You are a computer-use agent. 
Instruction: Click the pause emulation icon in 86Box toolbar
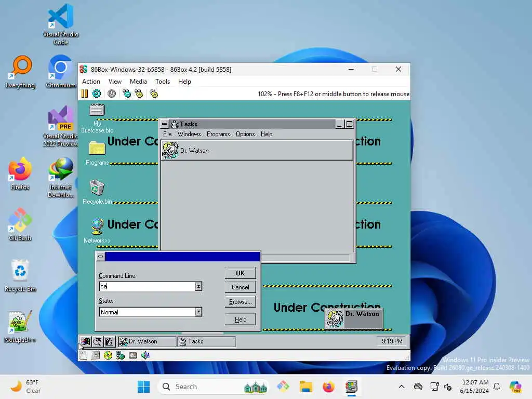[85, 94]
